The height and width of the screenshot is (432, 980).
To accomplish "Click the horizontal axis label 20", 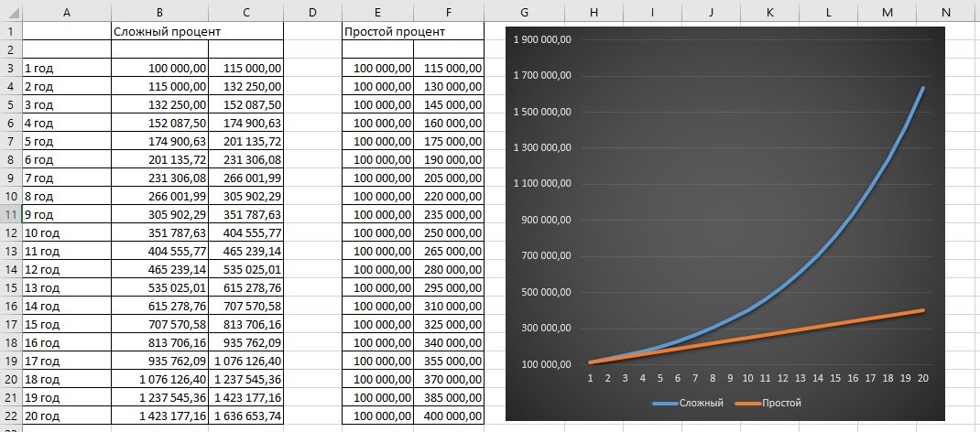I will [922, 378].
